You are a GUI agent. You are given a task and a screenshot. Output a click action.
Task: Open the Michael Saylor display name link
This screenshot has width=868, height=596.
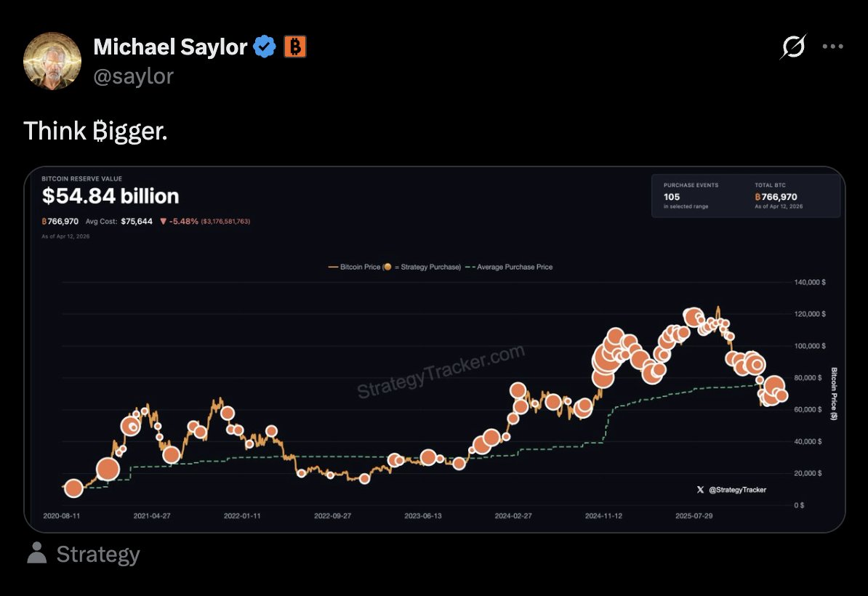(x=170, y=47)
